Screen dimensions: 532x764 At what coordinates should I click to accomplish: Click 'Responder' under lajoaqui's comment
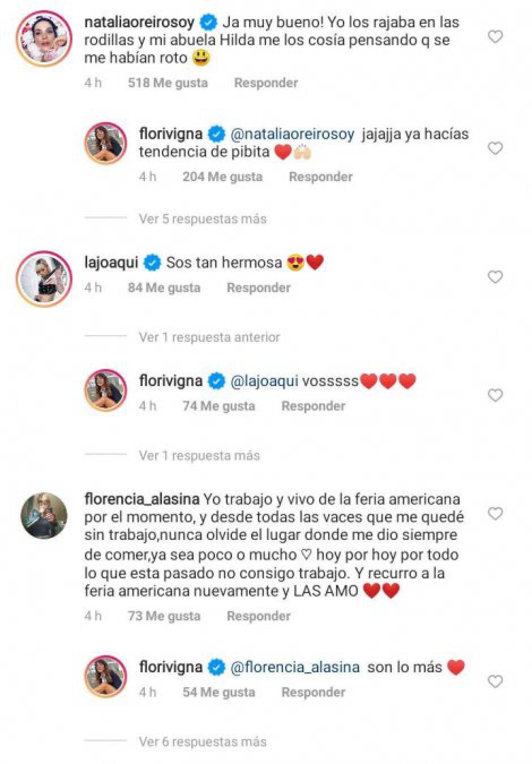[259, 287]
